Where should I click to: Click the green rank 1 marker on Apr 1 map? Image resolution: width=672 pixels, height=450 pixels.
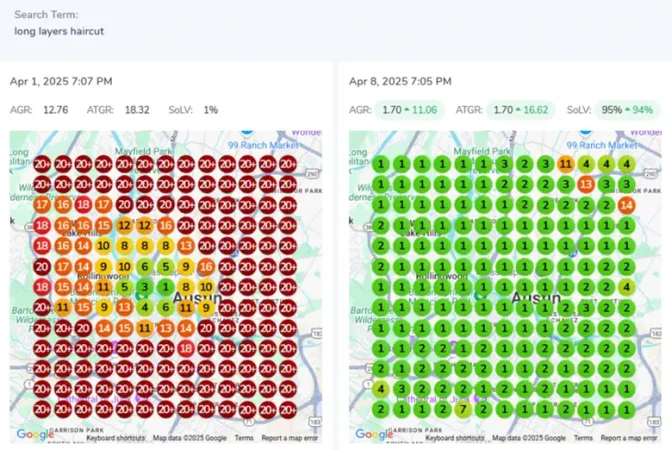click(165, 287)
